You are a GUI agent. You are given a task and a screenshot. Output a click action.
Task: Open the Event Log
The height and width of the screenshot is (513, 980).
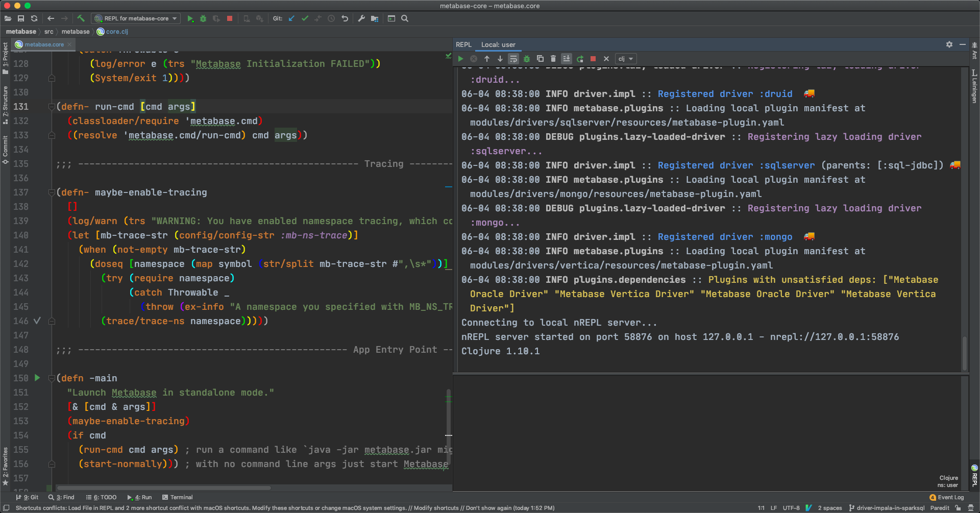click(947, 497)
